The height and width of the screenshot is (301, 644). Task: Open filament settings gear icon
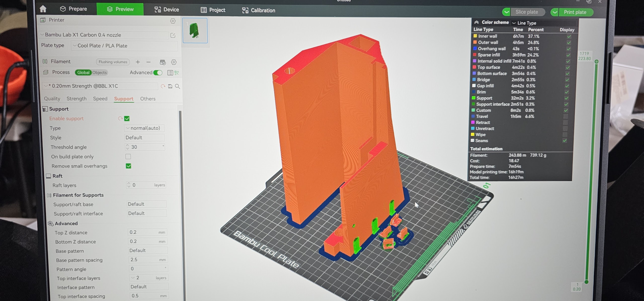pyautogui.click(x=174, y=62)
